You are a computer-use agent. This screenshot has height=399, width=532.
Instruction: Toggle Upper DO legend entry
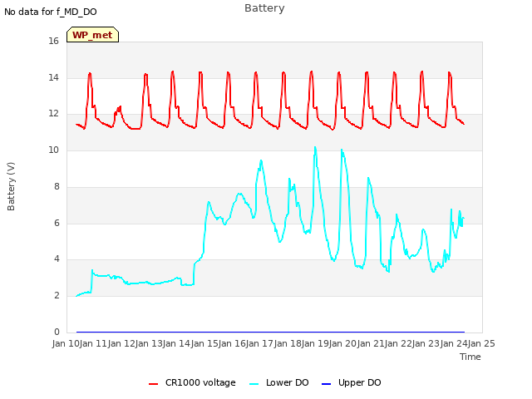click(x=351, y=382)
